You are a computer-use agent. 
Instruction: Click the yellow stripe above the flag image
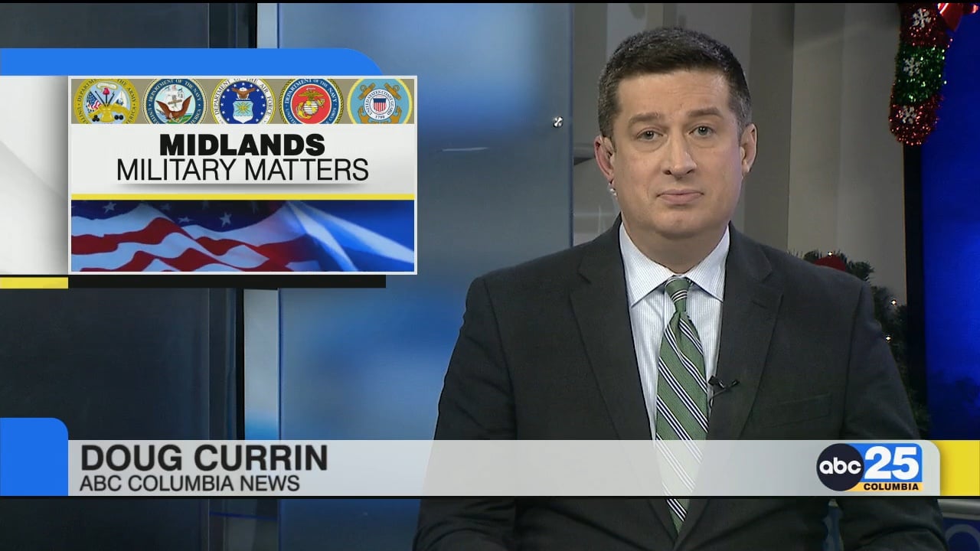[242, 197]
